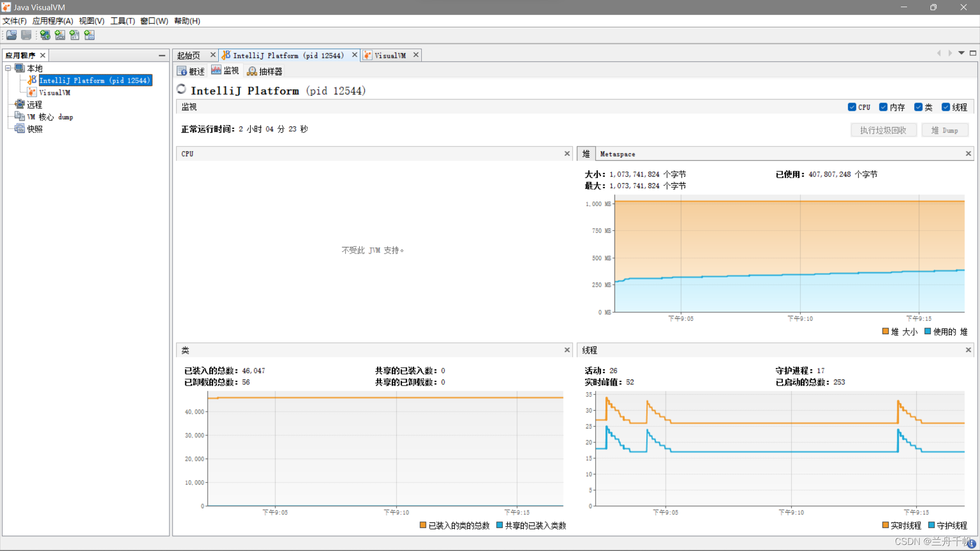Image resolution: width=980 pixels, height=551 pixels.
Task: Click the Add VM Coredump toolbar icon
Action: pos(75,35)
